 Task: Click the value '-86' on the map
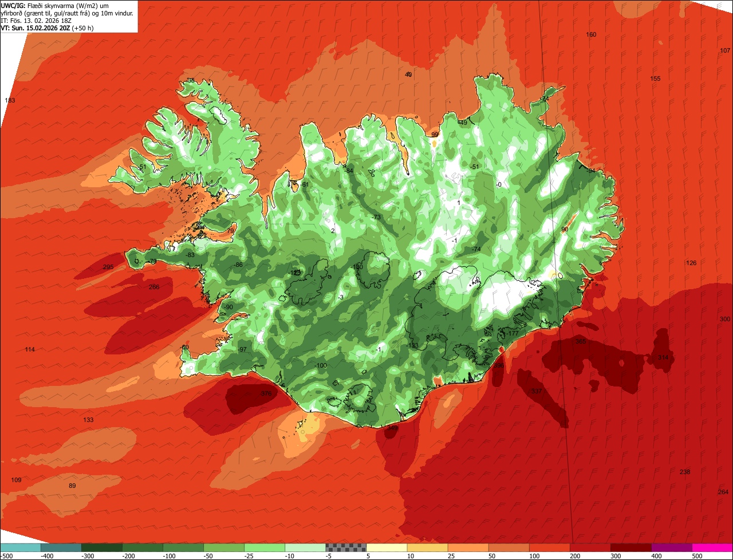pos(238,265)
